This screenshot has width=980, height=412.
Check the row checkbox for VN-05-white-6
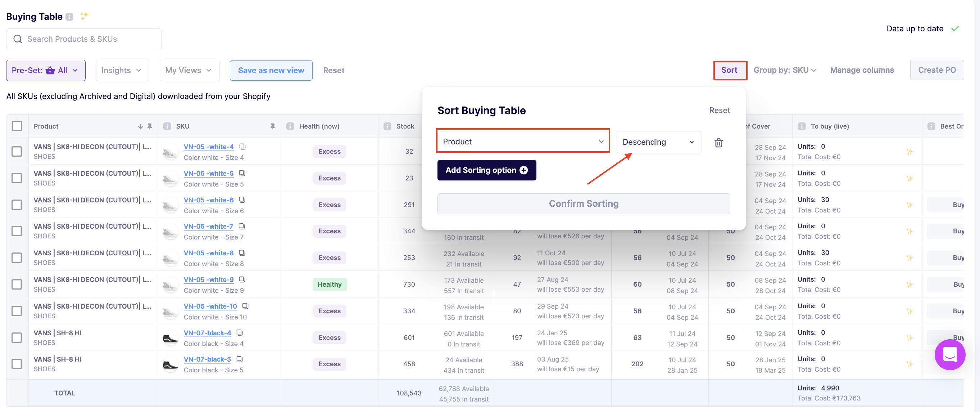(17, 205)
